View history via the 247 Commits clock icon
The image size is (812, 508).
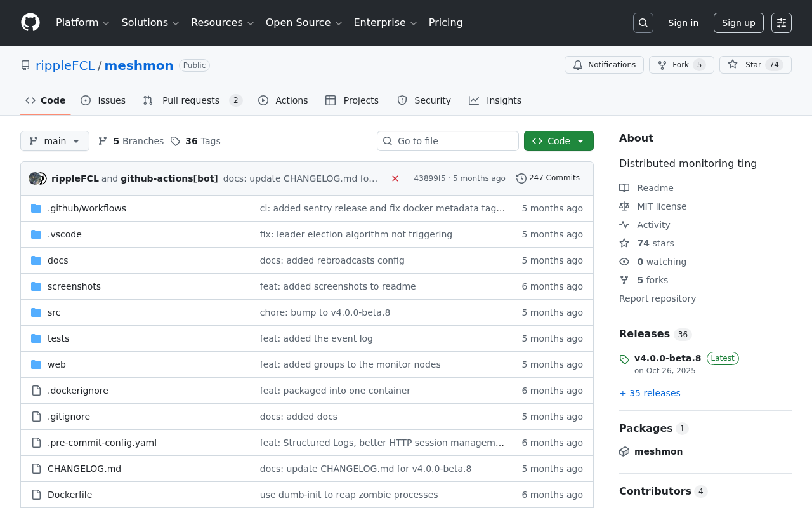pos(521,178)
